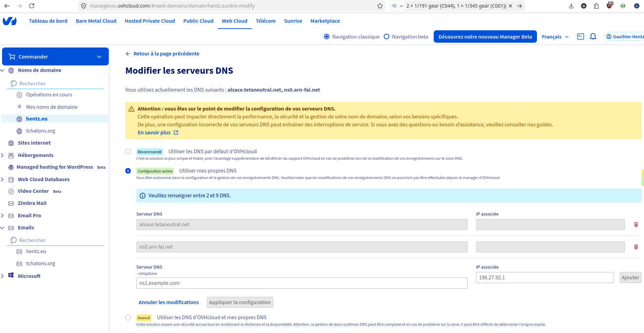Click Annuler les modifications
Screen dimensions: 644x333
[x=169, y=302]
